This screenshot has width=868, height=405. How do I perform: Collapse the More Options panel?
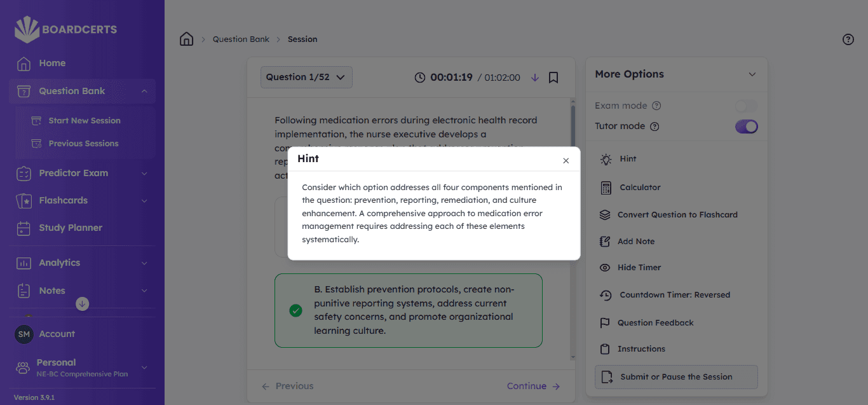(752, 74)
